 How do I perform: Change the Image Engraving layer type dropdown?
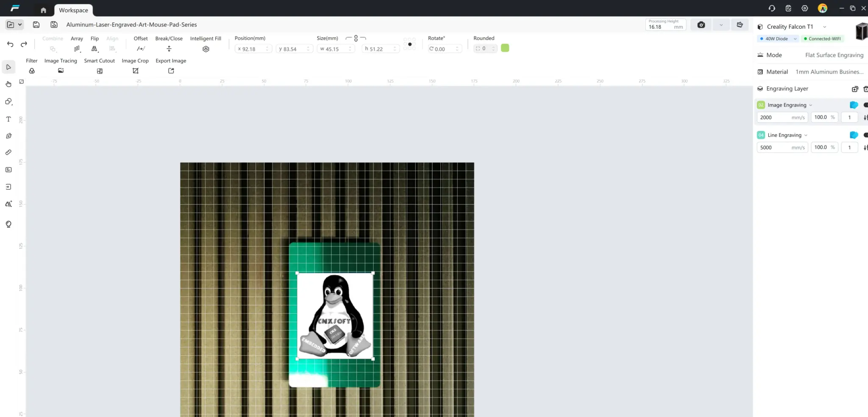point(811,105)
